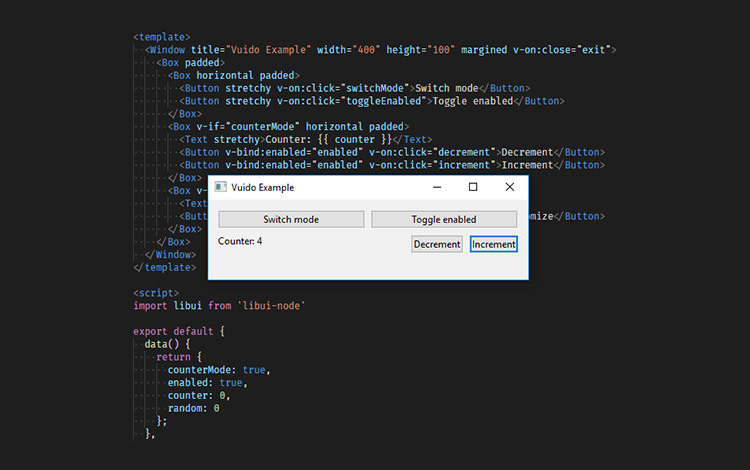Click the Vuido Example window icon
The image size is (750, 470).
tap(221, 187)
